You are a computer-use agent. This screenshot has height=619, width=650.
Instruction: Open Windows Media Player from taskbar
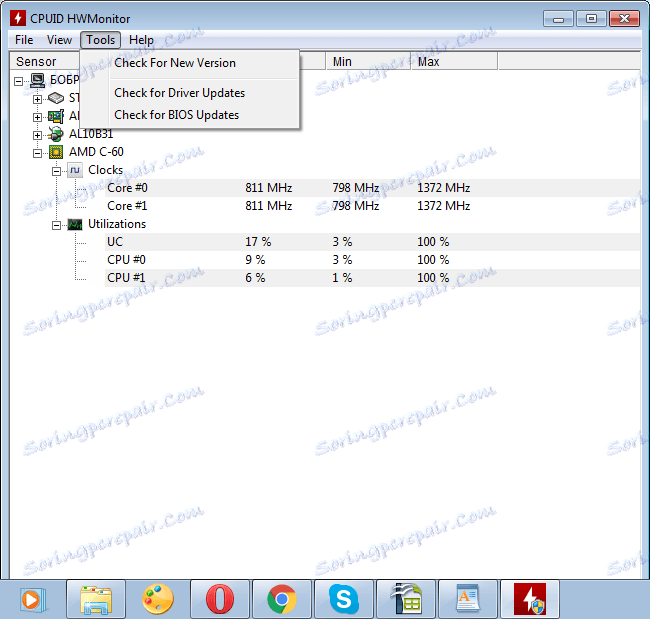pos(32,600)
